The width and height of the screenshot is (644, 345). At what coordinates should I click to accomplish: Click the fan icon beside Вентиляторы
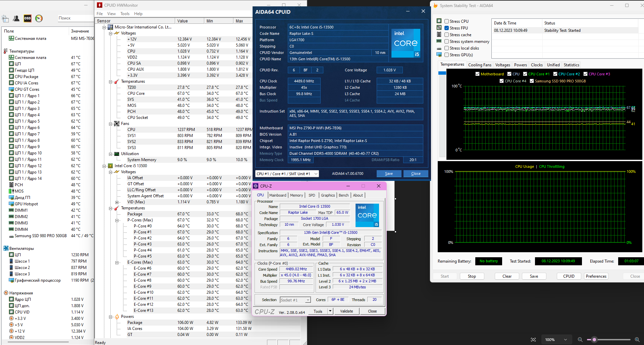pos(6,249)
